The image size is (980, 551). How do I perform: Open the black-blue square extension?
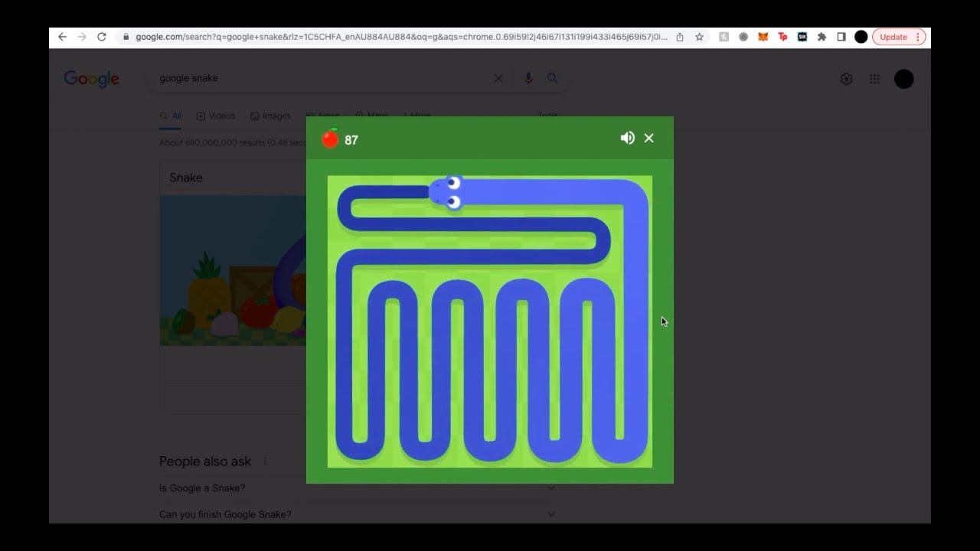pyautogui.click(x=802, y=37)
